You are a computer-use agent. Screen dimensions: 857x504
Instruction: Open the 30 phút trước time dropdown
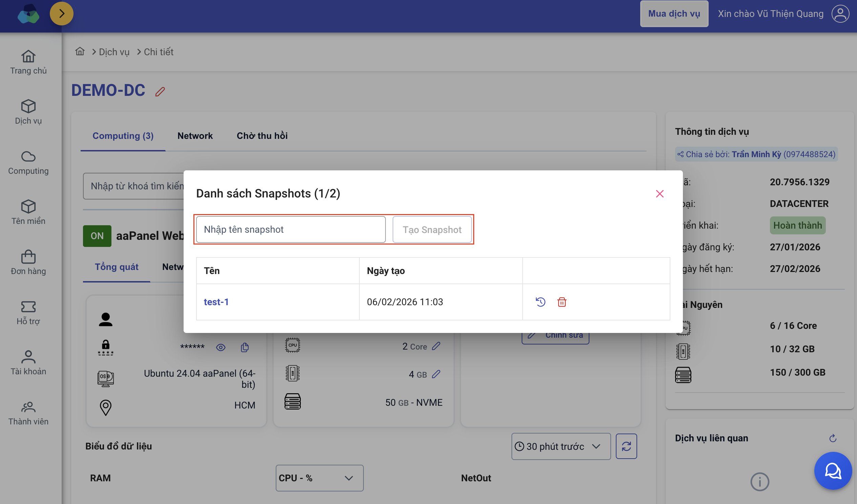561,446
